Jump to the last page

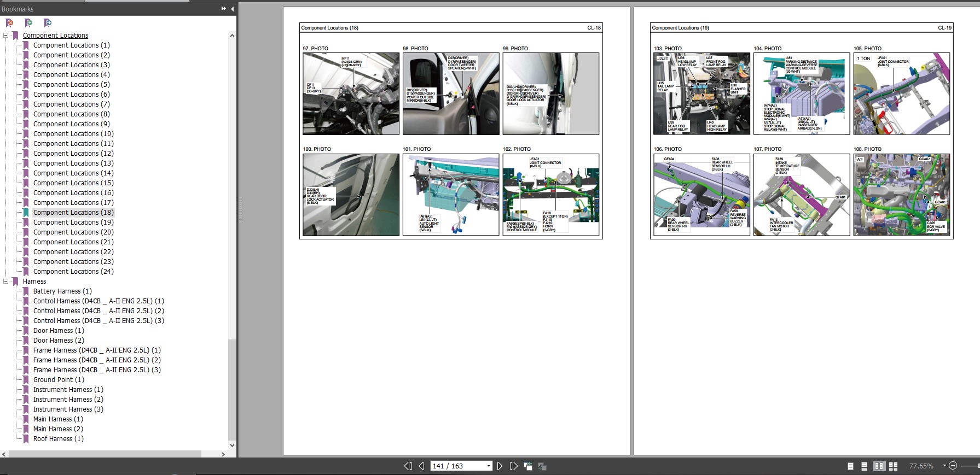tap(513, 466)
